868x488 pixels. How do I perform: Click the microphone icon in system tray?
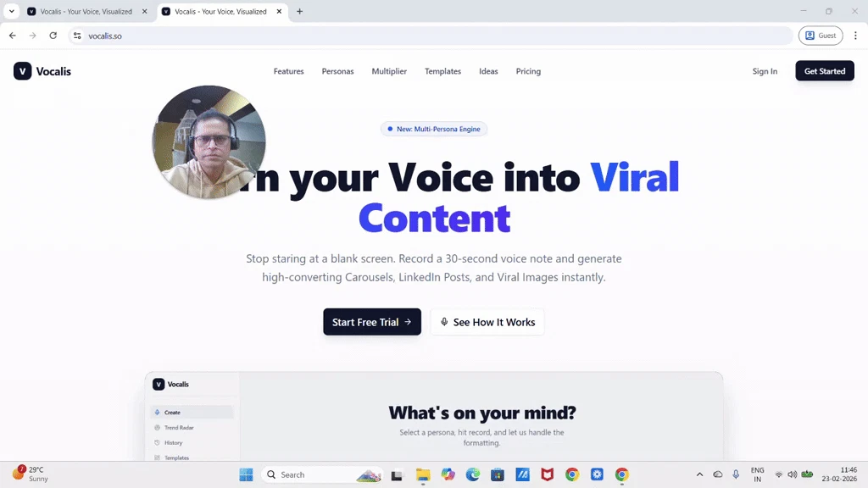tap(736, 474)
